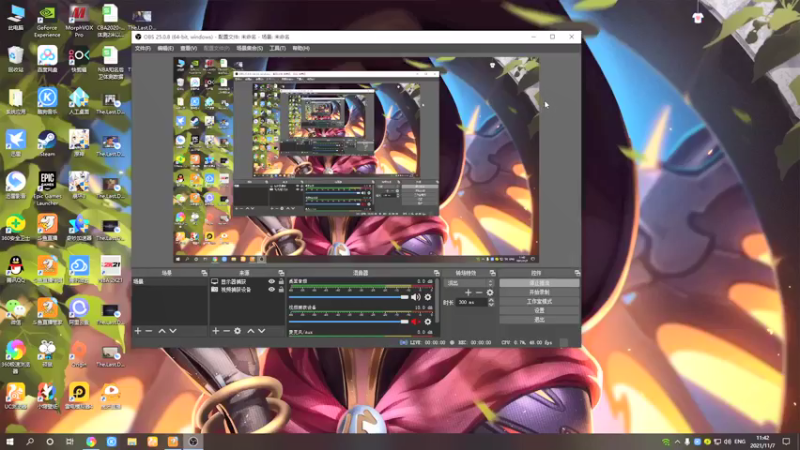This screenshot has height=450, width=800.
Task: Increase transition duration with the up stepper
Action: [491, 300]
